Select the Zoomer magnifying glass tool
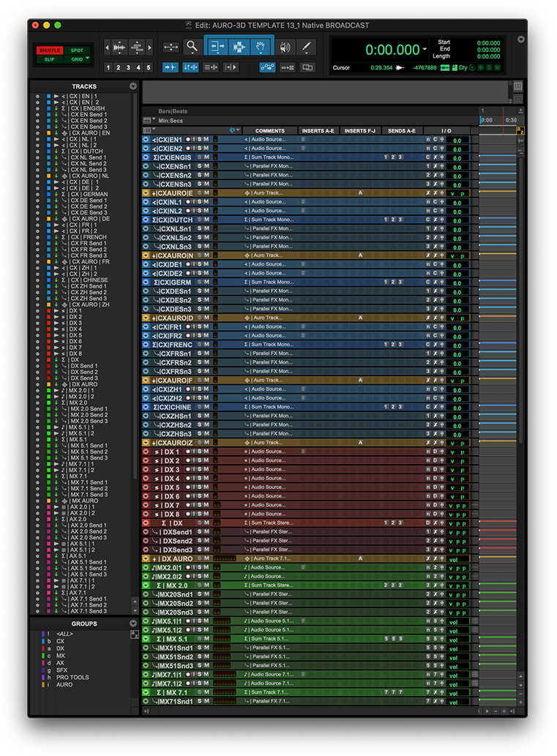The width and height of the screenshot is (557, 756). pos(192,47)
